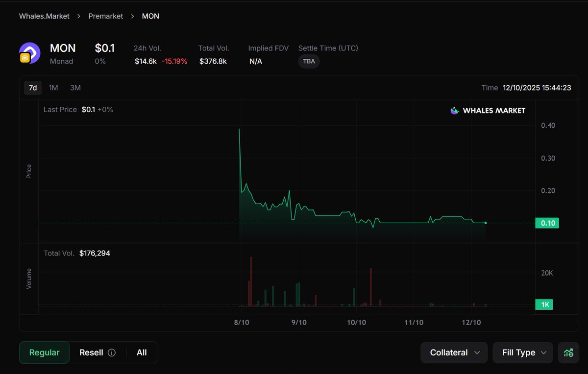Image resolution: width=588 pixels, height=374 pixels.
Task: Switch chart to the 3M timeframe
Action: point(75,88)
